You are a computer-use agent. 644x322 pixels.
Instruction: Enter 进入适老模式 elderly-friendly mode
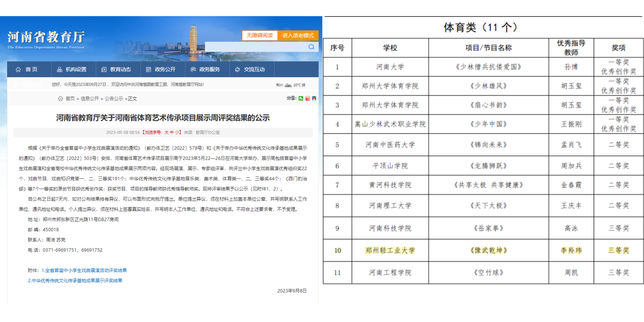point(298,35)
